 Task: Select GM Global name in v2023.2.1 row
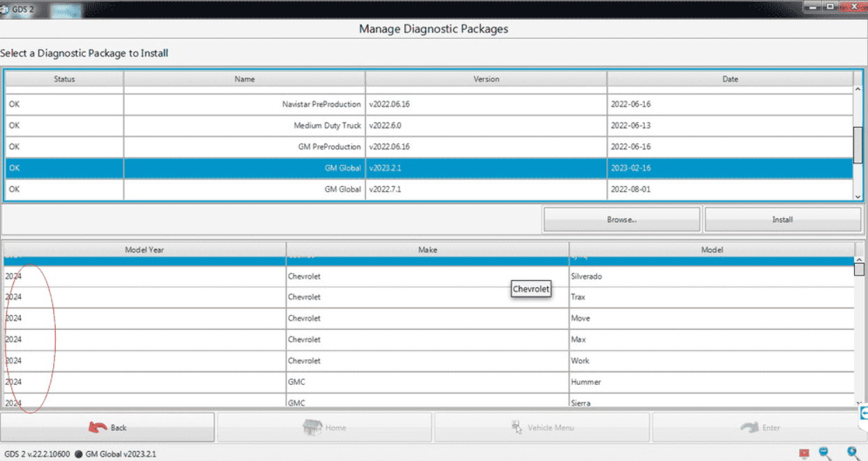(342, 168)
